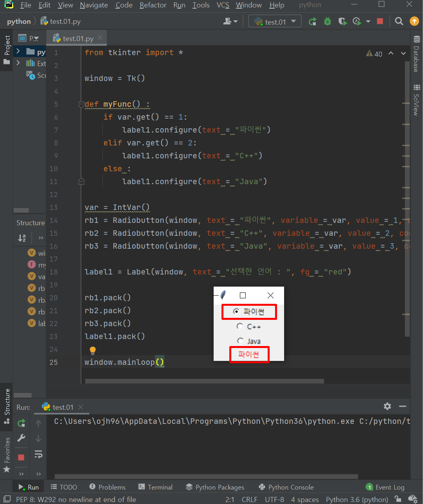The image size is (423, 504).
Task: Toggle soft-wrap icon in Run panel
Action: pyautogui.click(x=38, y=454)
